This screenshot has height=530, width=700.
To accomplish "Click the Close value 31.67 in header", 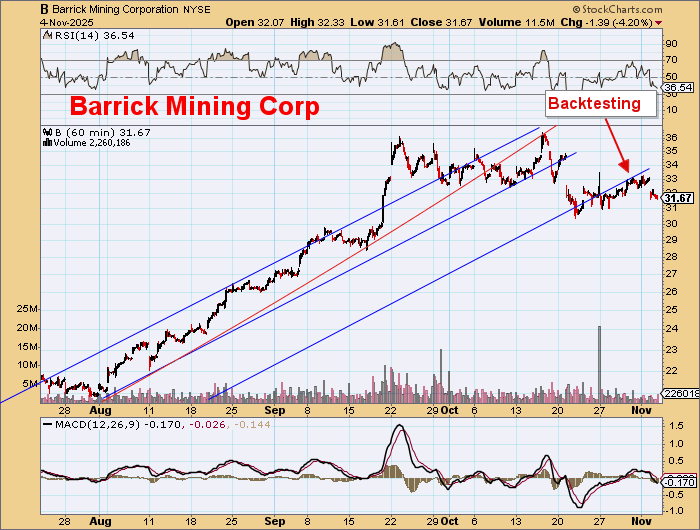I will (458, 22).
